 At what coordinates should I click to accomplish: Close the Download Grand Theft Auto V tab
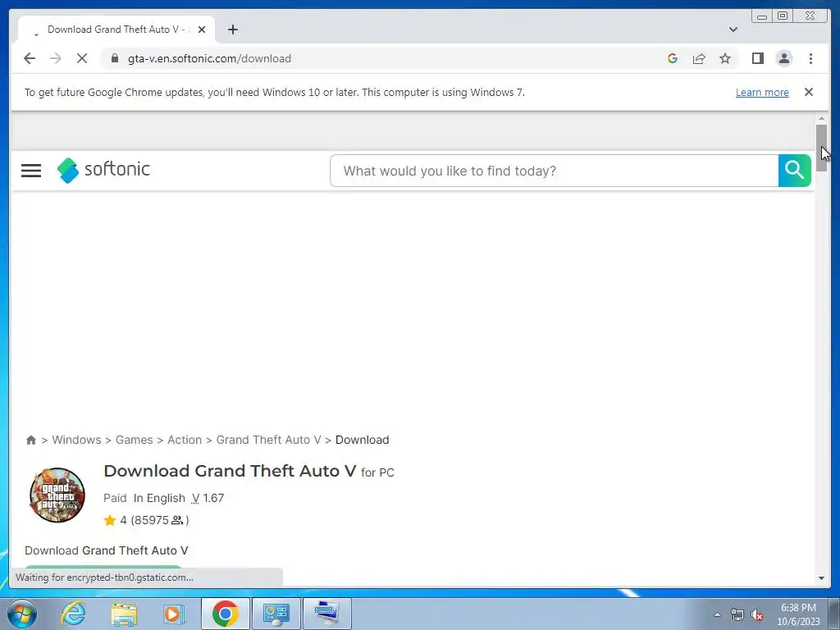202,30
